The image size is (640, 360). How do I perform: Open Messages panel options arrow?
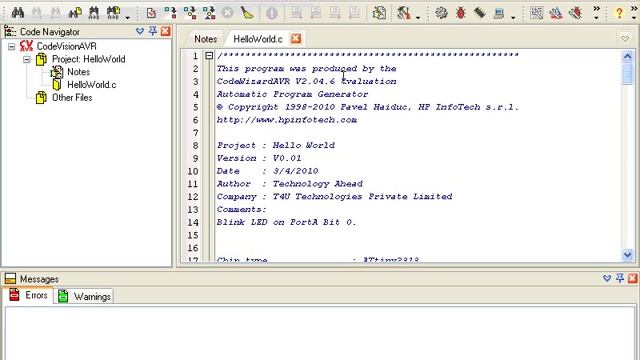(607, 278)
